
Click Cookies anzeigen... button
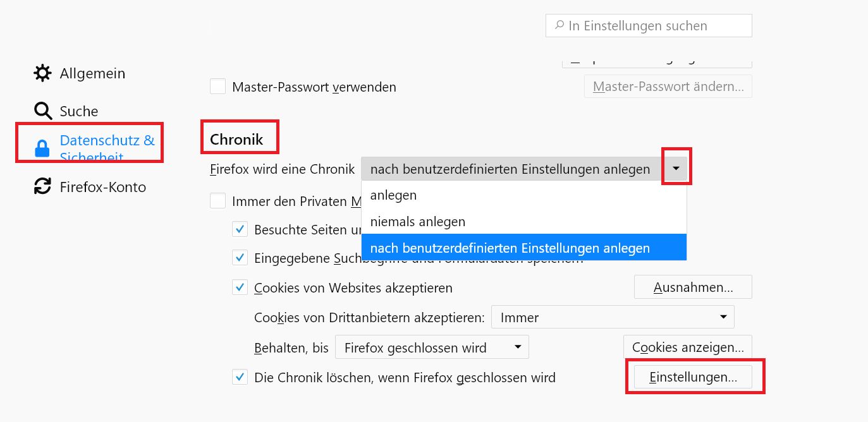point(688,347)
